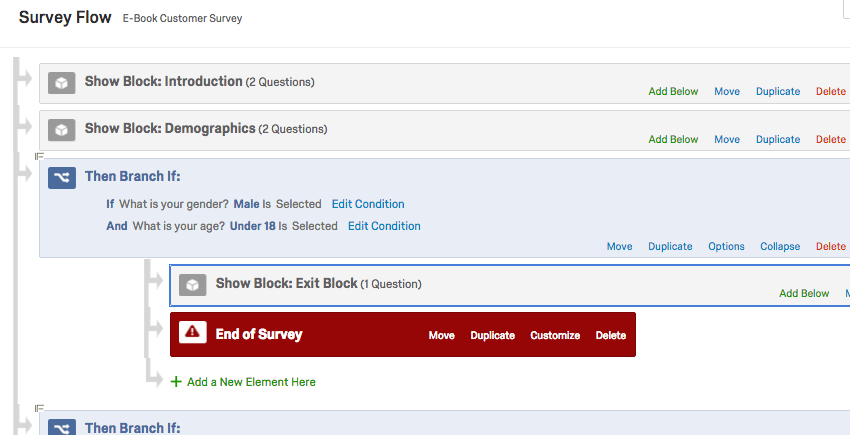Move the End of Survey element
850x435 pixels.
click(442, 336)
